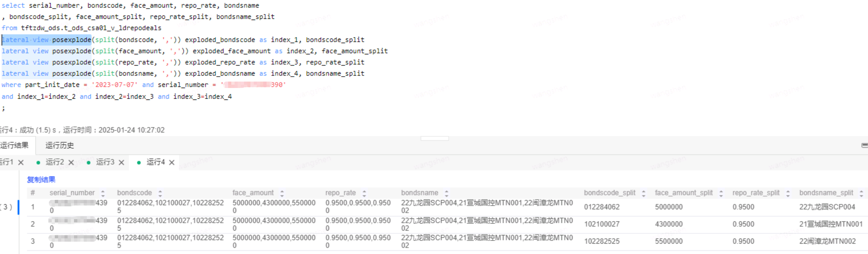The height and width of the screenshot is (254, 868).
Task: Close the 运行2 result tab
Action: pyautogui.click(x=71, y=162)
